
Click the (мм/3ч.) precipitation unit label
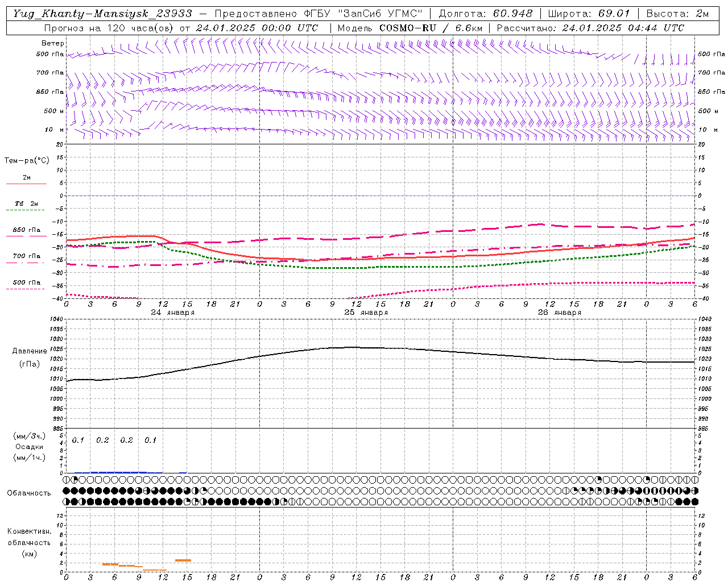30,436
